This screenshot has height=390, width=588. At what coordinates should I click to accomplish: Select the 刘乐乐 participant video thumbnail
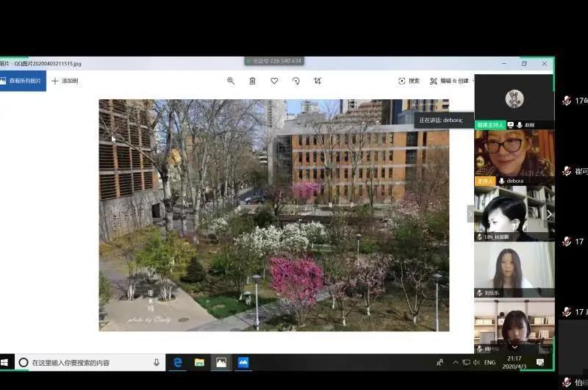[x=514, y=268]
